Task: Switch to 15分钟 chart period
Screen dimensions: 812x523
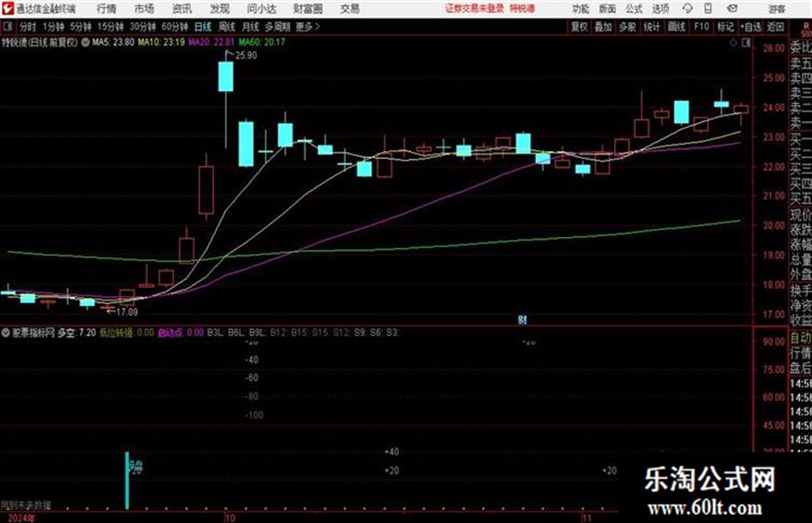Action: pyautogui.click(x=110, y=27)
